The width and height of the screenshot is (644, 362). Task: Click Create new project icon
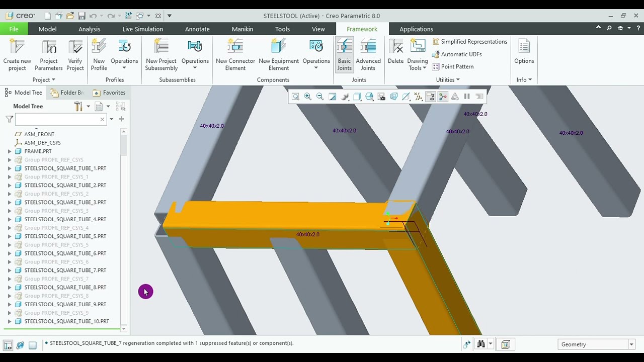tap(17, 47)
